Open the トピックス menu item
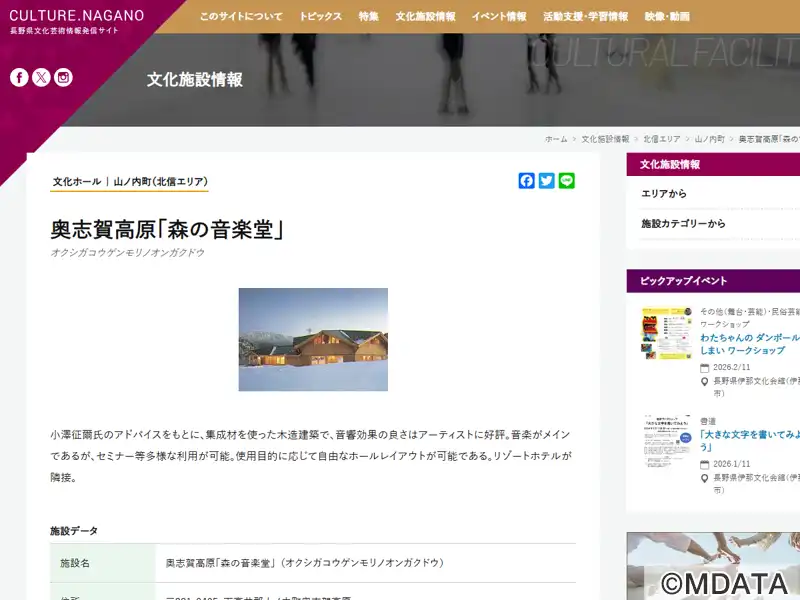Viewport: 800px width, 600px height. click(x=320, y=17)
